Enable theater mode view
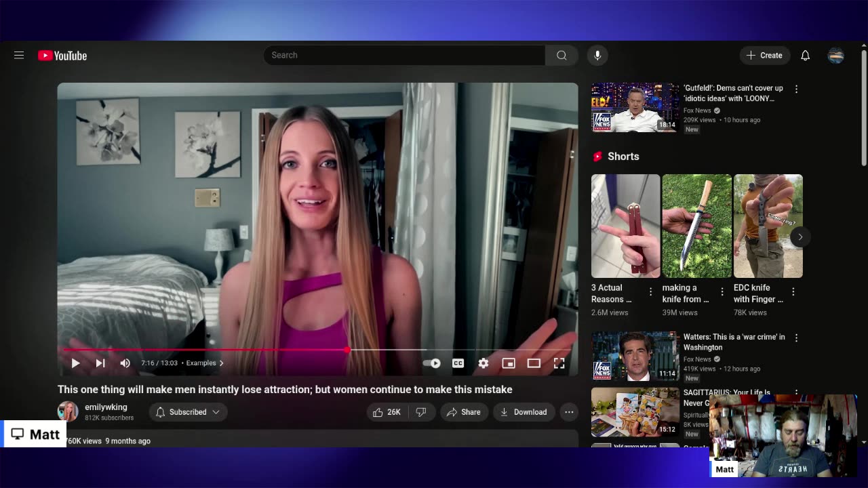 pyautogui.click(x=534, y=363)
